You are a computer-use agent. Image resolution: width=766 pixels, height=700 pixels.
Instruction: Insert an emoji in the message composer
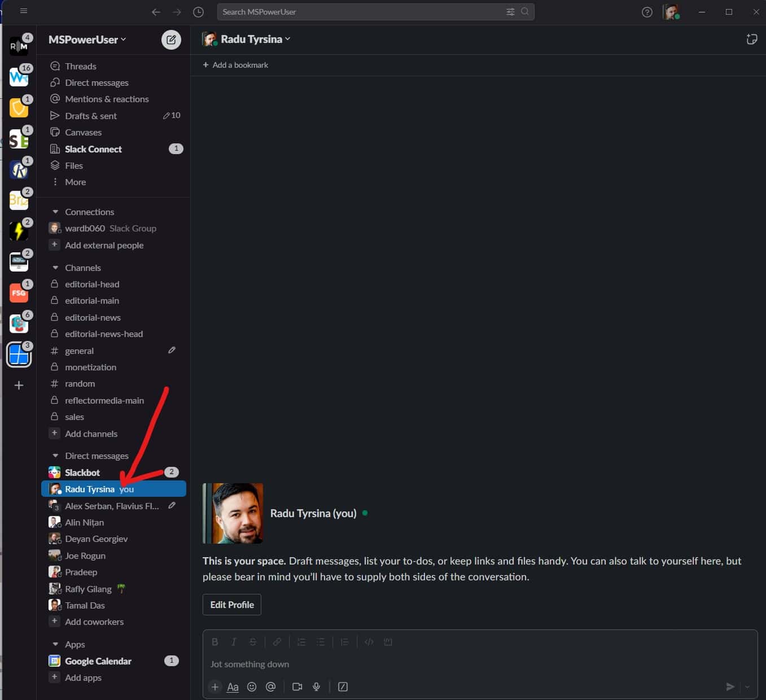252,687
